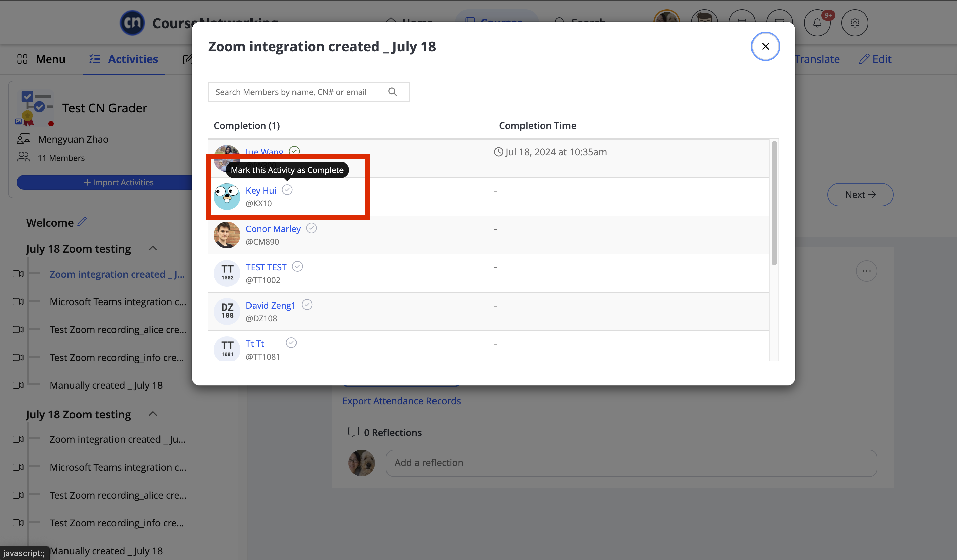Toggle Jue Wang's green completion checkmark
The image size is (957, 560).
294,151
